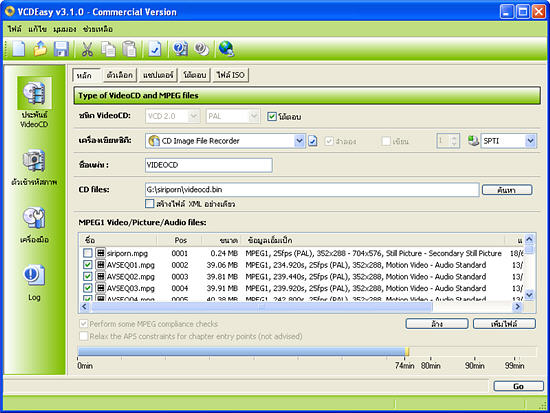Open the help question mark icon
Screen dimensions: 550x413
180,48
